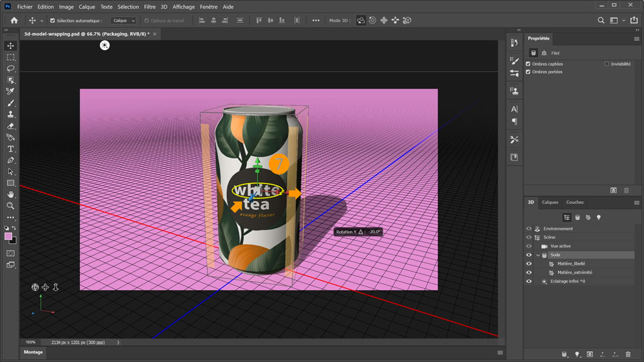Filter 3D panel by lights bulb icon
This screenshot has height=362, width=644.
[599, 217]
